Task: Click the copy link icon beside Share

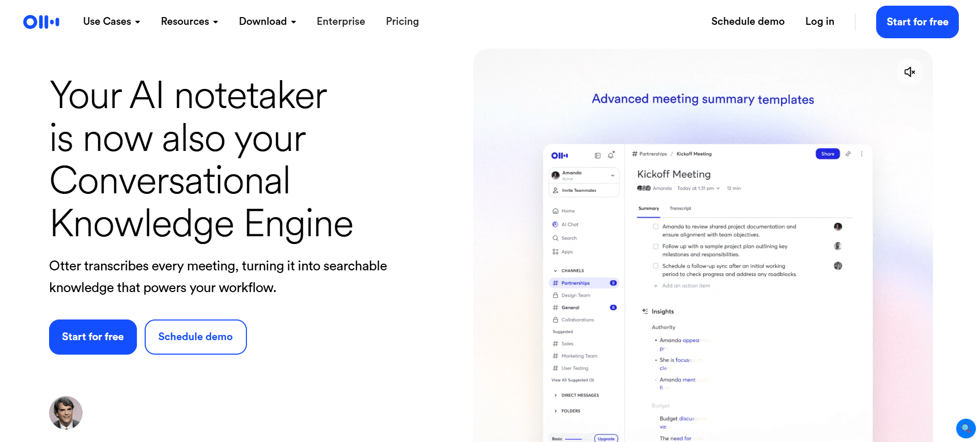Action: click(x=848, y=154)
